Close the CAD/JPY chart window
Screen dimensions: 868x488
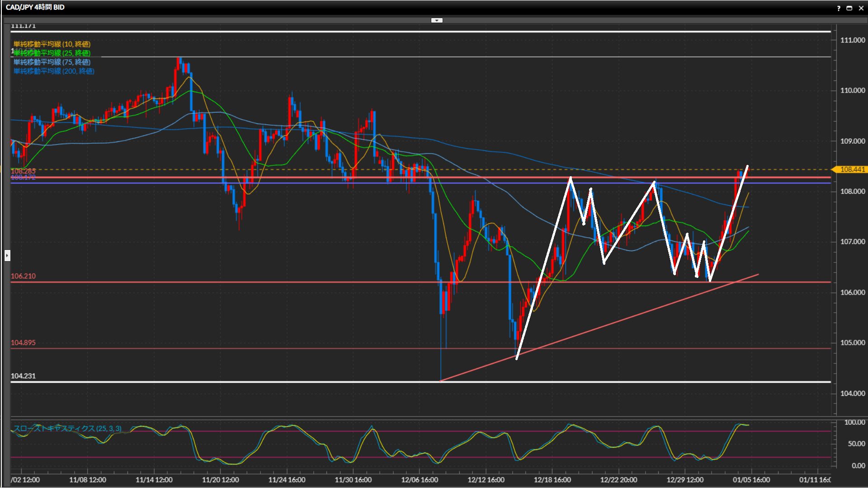pyautogui.click(x=861, y=8)
